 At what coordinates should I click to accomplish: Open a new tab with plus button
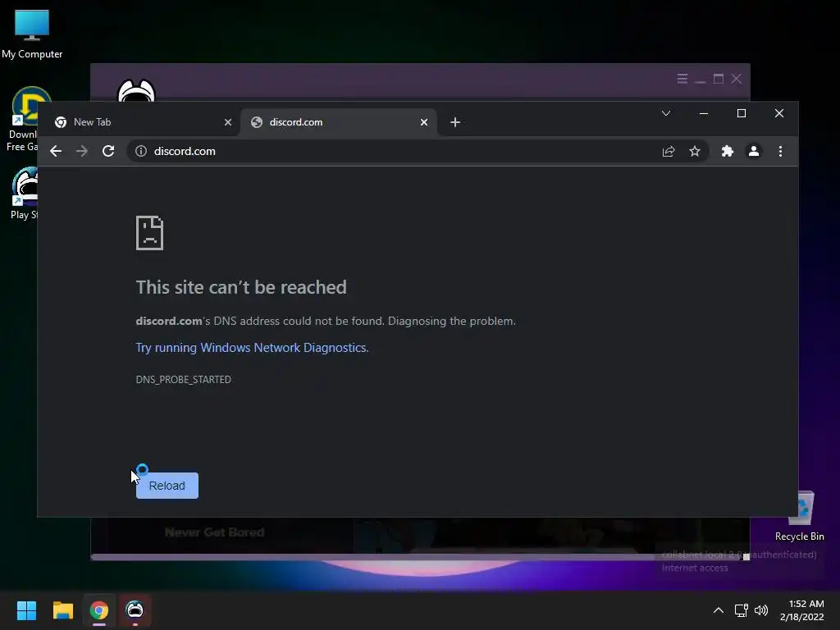pyautogui.click(x=455, y=122)
